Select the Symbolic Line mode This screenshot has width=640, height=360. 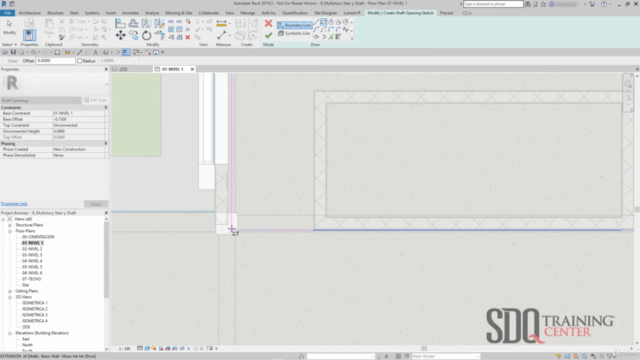click(294, 33)
